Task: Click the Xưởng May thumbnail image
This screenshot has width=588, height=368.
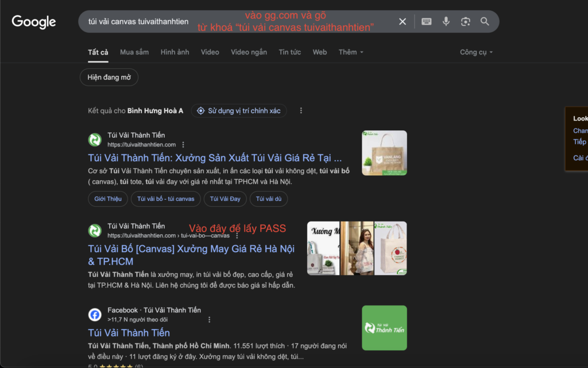Action: point(323,248)
